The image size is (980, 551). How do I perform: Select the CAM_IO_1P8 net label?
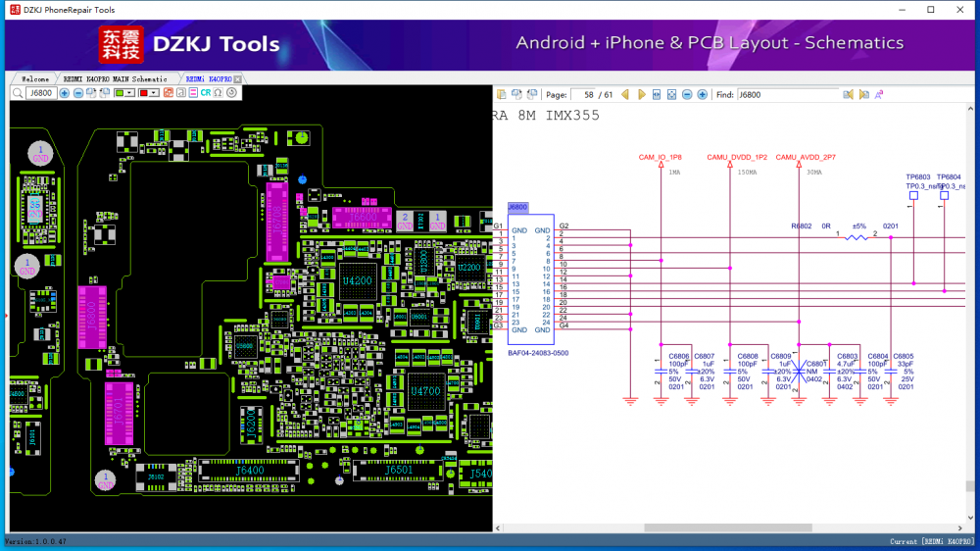(x=660, y=158)
